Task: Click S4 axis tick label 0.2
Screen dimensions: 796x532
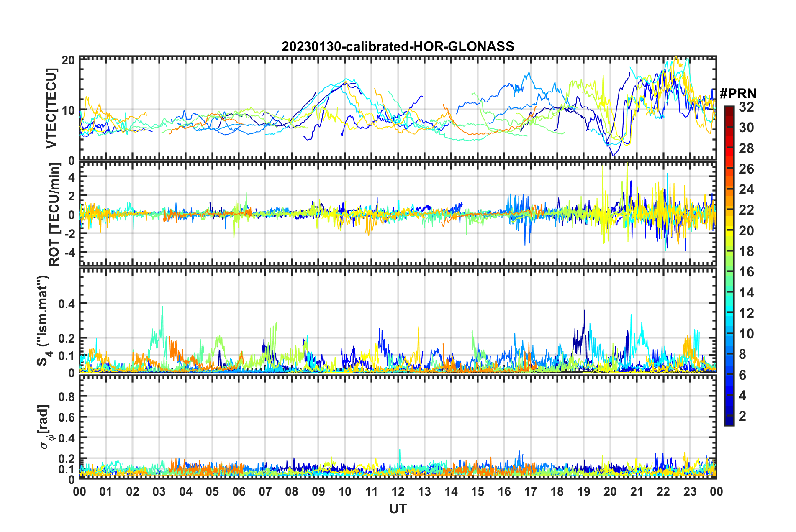Action: [x=67, y=338]
